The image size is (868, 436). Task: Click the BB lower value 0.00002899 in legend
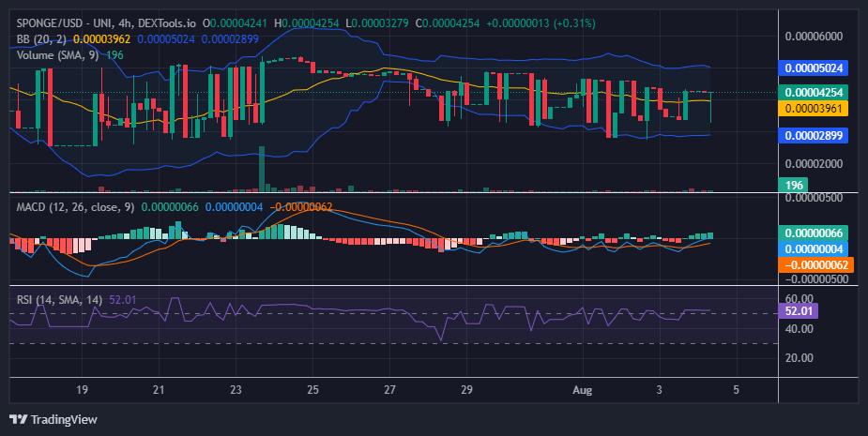point(230,39)
